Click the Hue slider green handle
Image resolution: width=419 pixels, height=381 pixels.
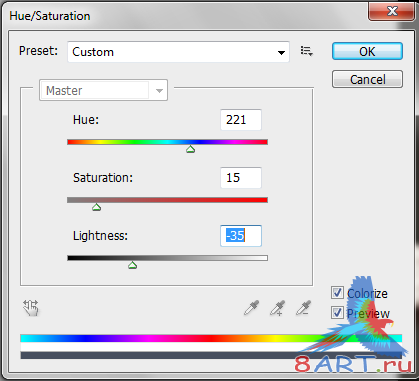[x=190, y=149]
